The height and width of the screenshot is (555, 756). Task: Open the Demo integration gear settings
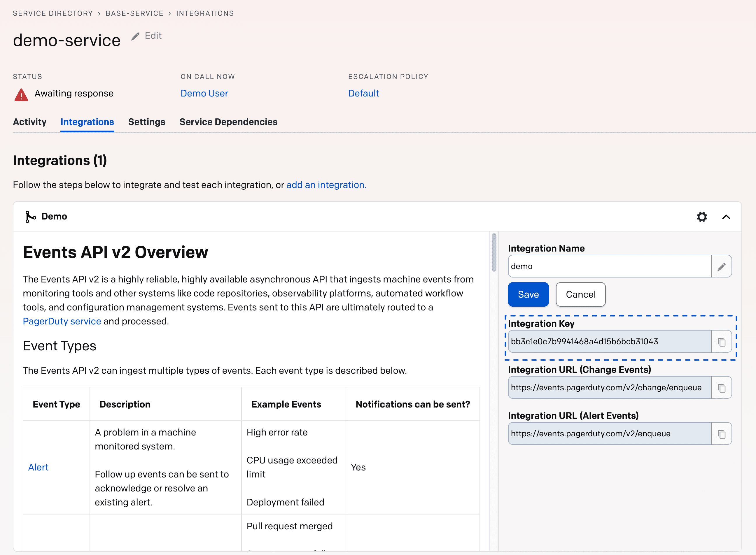(702, 217)
